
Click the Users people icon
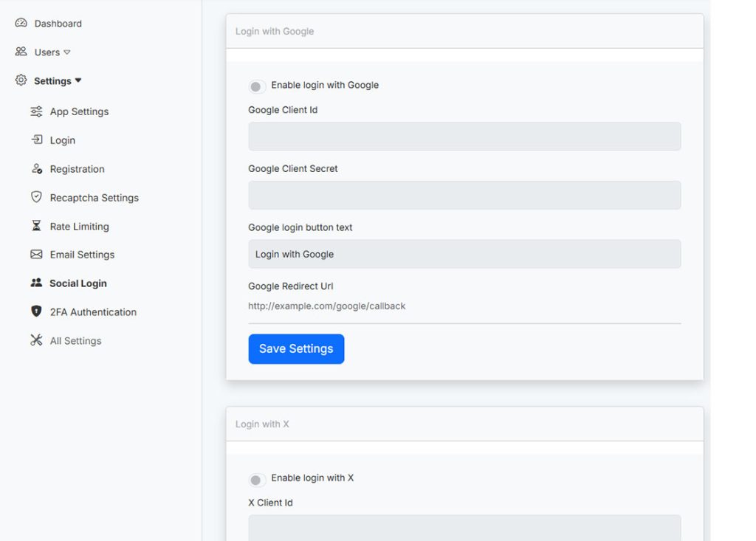point(21,52)
